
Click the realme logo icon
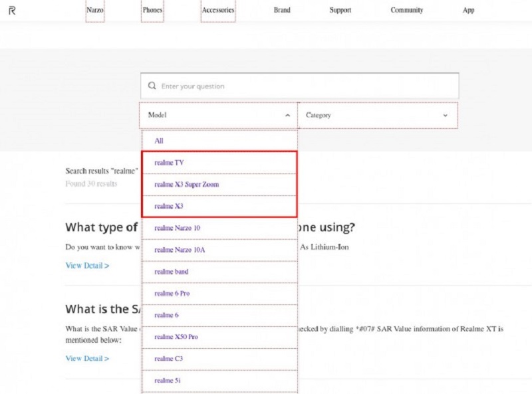pos(12,11)
